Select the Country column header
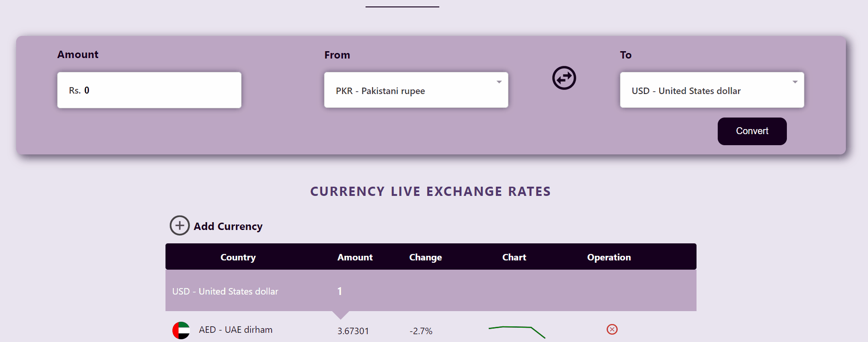 (238, 257)
